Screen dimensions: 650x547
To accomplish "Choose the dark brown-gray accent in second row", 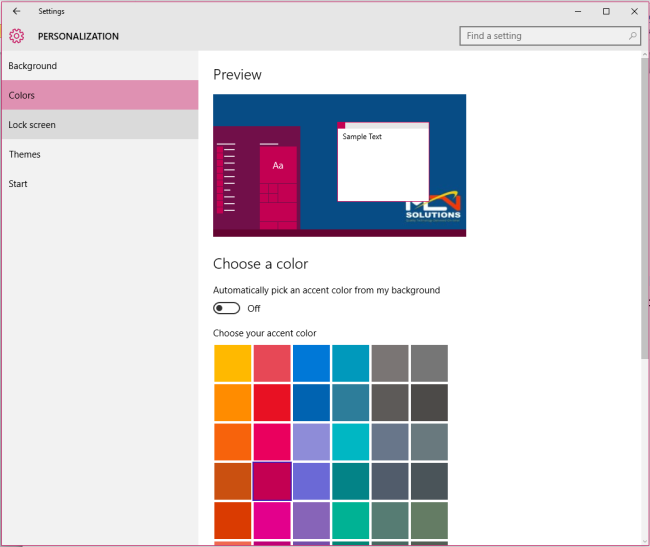I will pos(390,402).
